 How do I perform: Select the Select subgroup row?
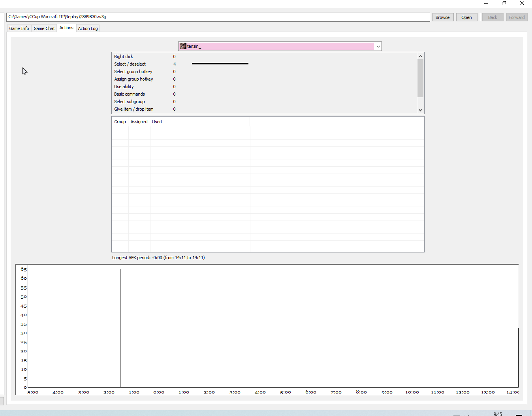264,102
